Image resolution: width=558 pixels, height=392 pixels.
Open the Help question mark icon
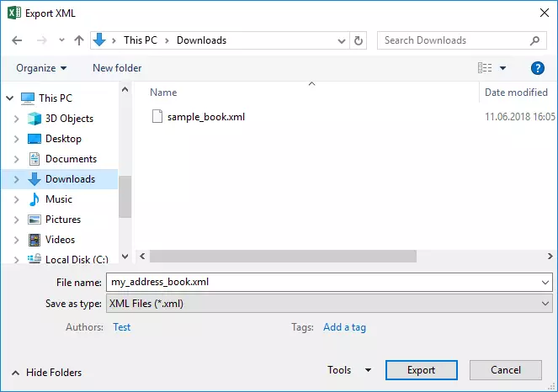537,68
